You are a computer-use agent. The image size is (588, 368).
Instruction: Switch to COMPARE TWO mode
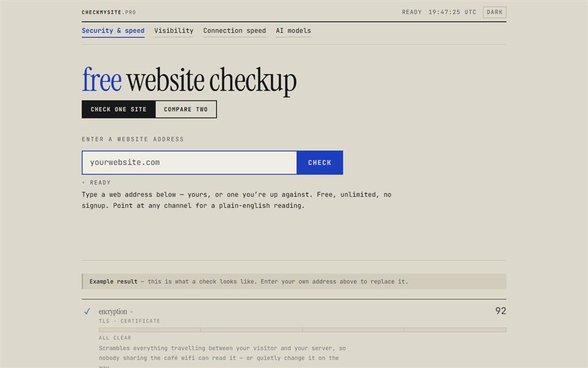186,109
